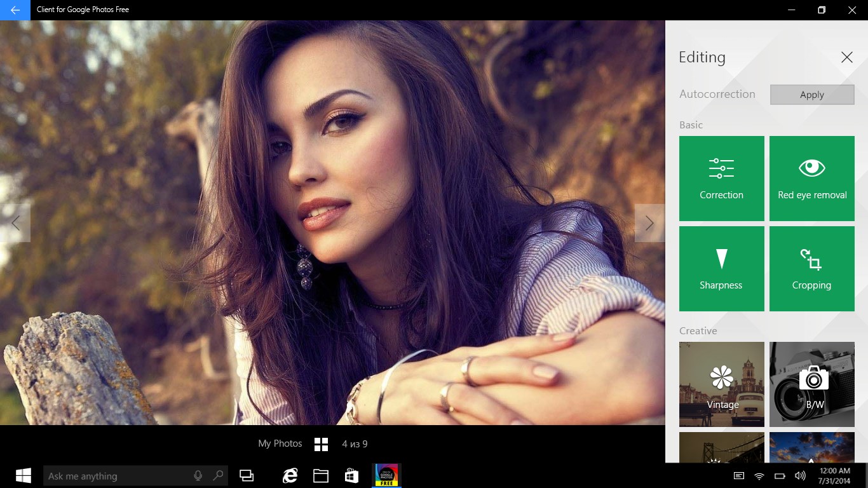Click the 4 из 9 photo counter

tap(355, 444)
